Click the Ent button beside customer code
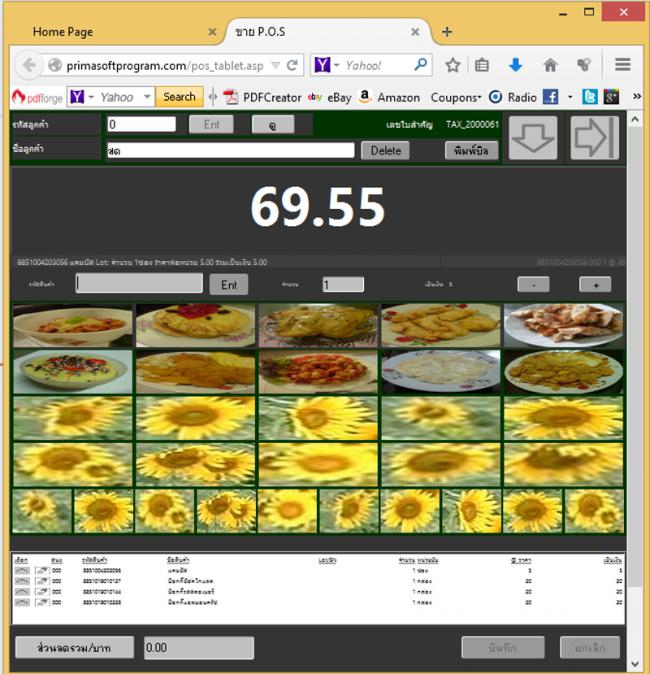 [x=212, y=125]
